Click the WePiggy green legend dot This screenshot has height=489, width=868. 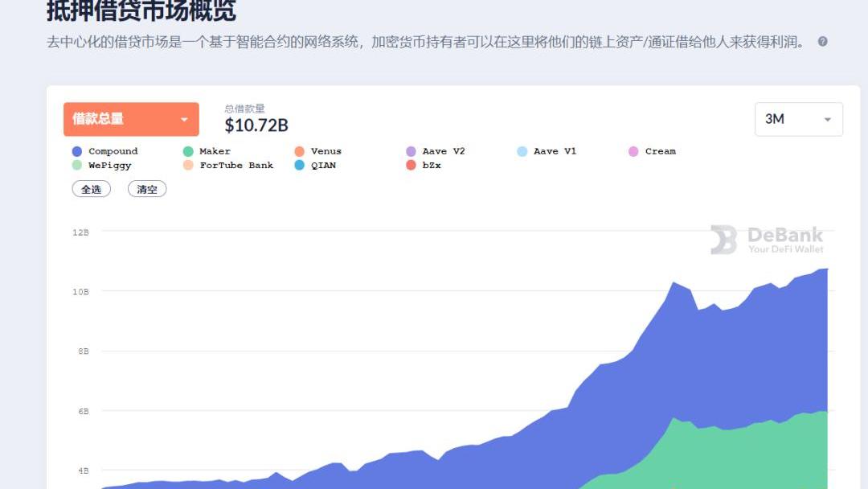77,166
